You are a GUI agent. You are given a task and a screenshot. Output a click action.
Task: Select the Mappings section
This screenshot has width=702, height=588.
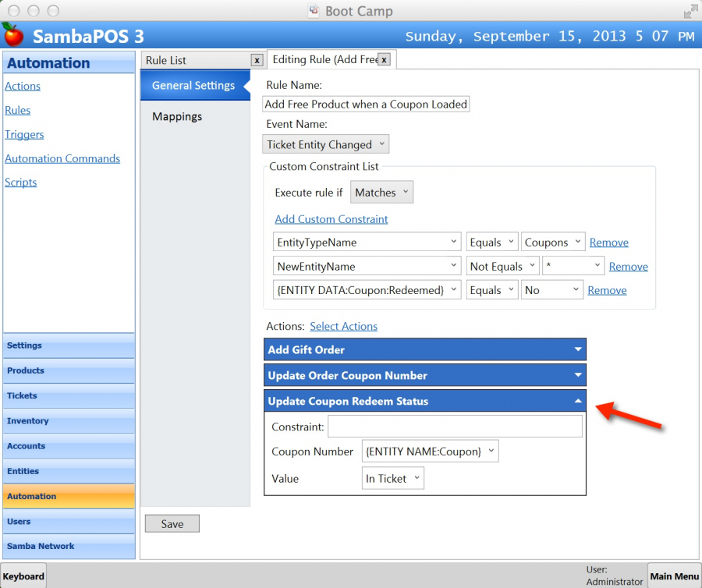(177, 116)
